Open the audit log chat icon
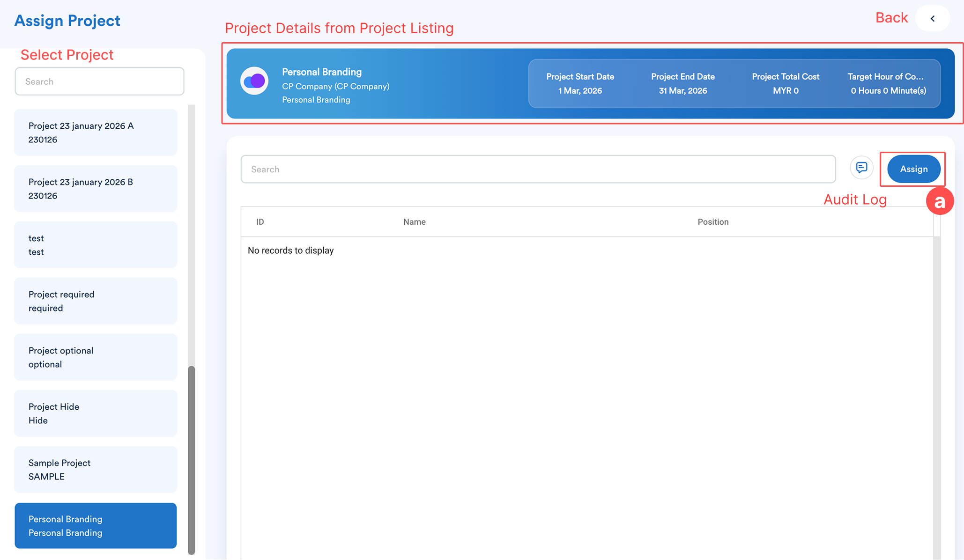This screenshot has height=560, width=964. (861, 168)
